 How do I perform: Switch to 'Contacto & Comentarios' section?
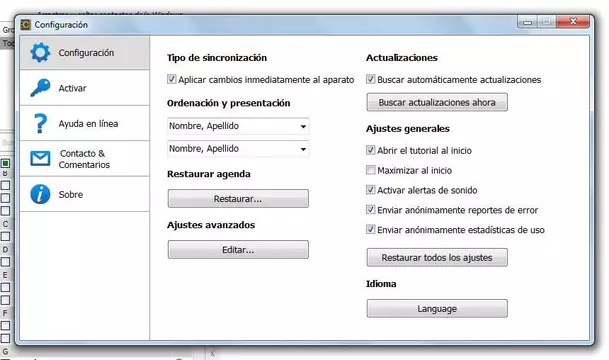(85, 159)
